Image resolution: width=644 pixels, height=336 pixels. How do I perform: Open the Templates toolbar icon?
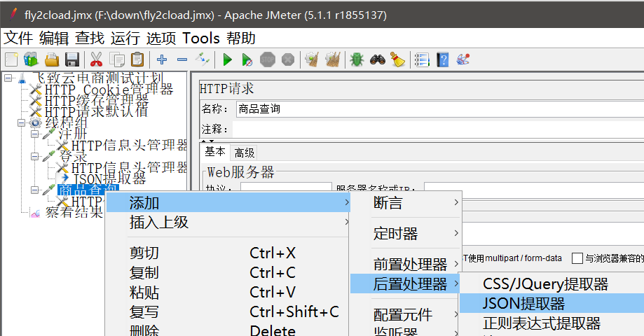coord(31,60)
